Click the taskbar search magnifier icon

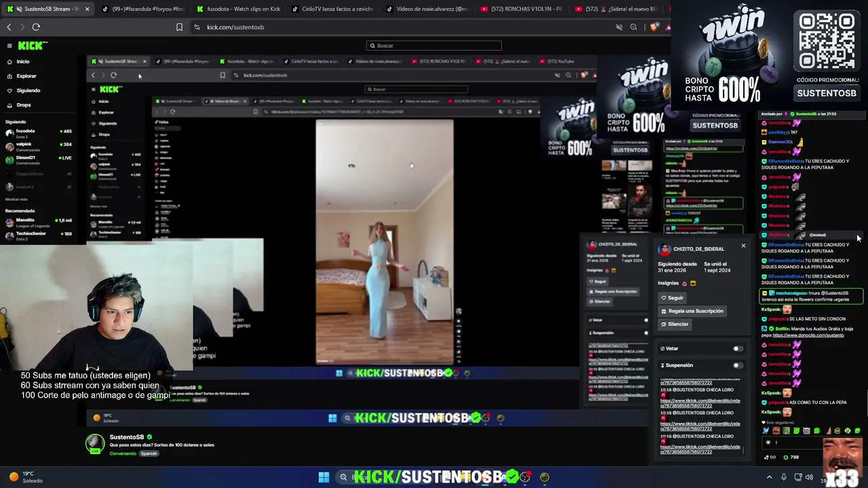(x=343, y=477)
